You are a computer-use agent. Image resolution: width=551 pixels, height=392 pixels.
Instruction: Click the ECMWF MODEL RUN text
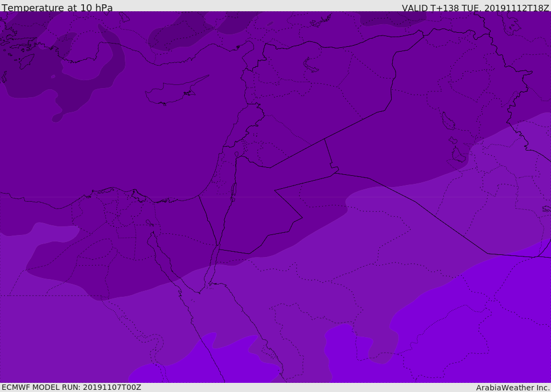[72, 387]
